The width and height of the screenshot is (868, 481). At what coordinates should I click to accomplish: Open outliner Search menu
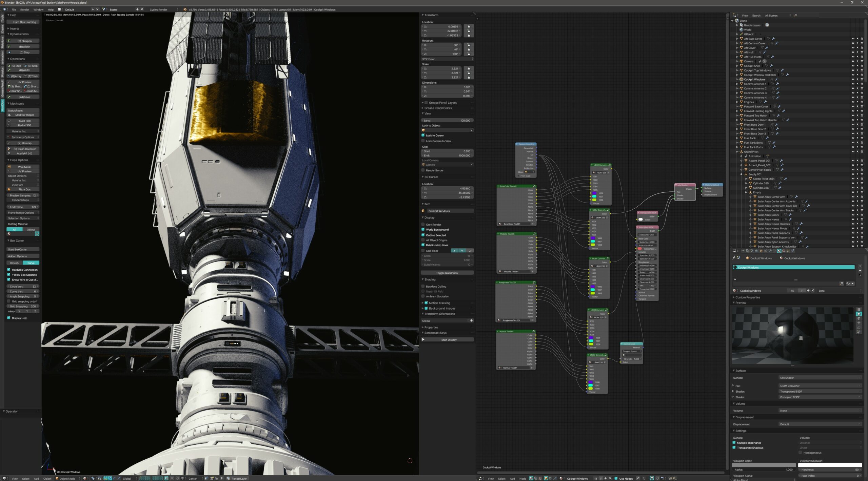[756, 16]
